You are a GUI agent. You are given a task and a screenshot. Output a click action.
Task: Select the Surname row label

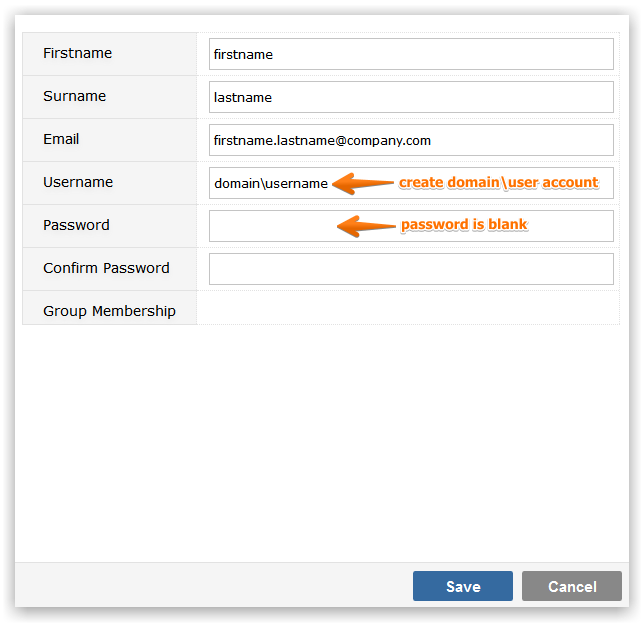click(74, 96)
